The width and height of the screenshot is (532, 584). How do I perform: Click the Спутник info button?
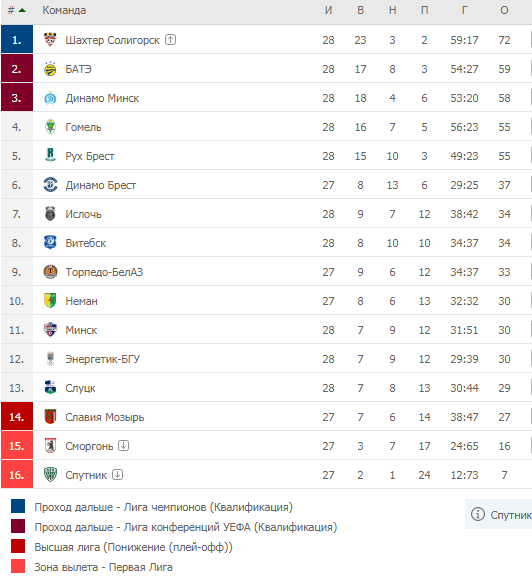click(x=498, y=514)
